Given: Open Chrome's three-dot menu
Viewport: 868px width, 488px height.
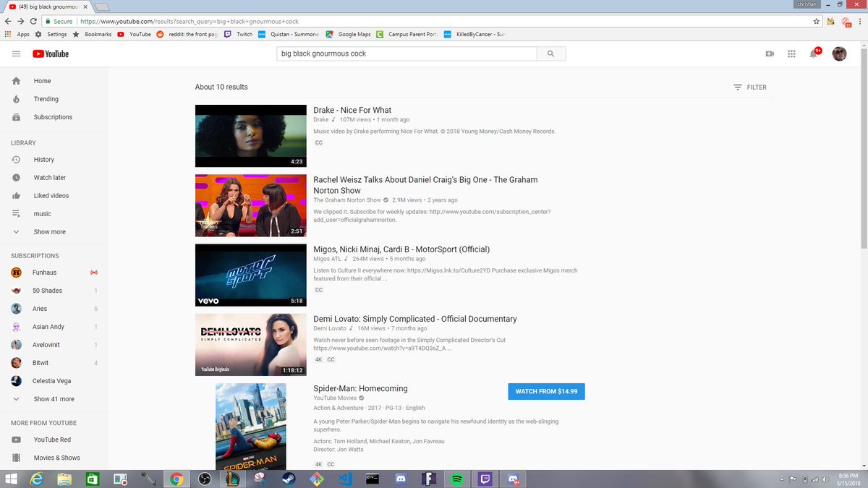Looking at the screenshot, I should [x=860, y=22].
